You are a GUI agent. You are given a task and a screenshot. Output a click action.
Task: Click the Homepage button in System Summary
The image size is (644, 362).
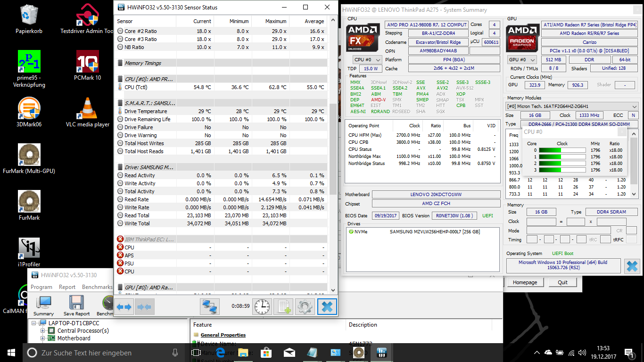(x=525, y=282)
